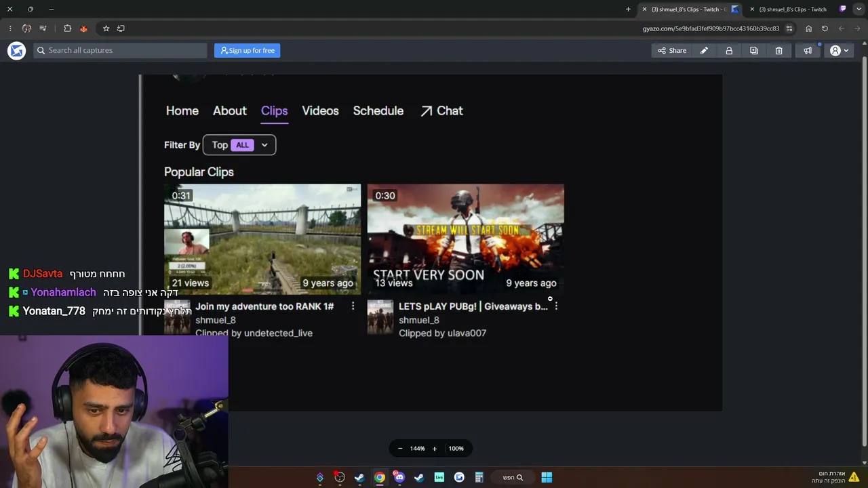Focus the Search all captures field

121,50
